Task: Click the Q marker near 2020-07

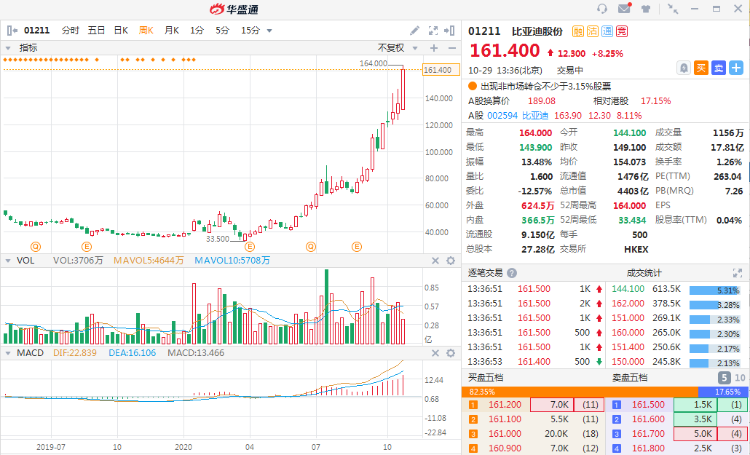Action: 311,247
